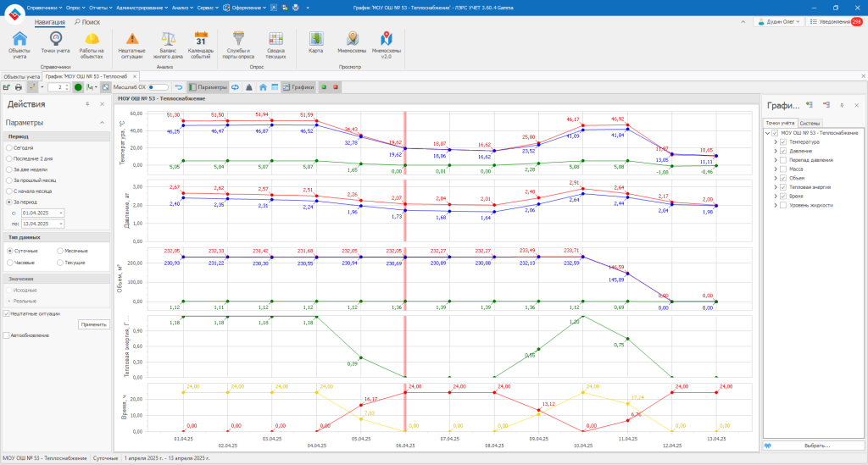Open Календарь событий calendar icon
Viewport: 868px width, 465px height.
tap(201, 43)
